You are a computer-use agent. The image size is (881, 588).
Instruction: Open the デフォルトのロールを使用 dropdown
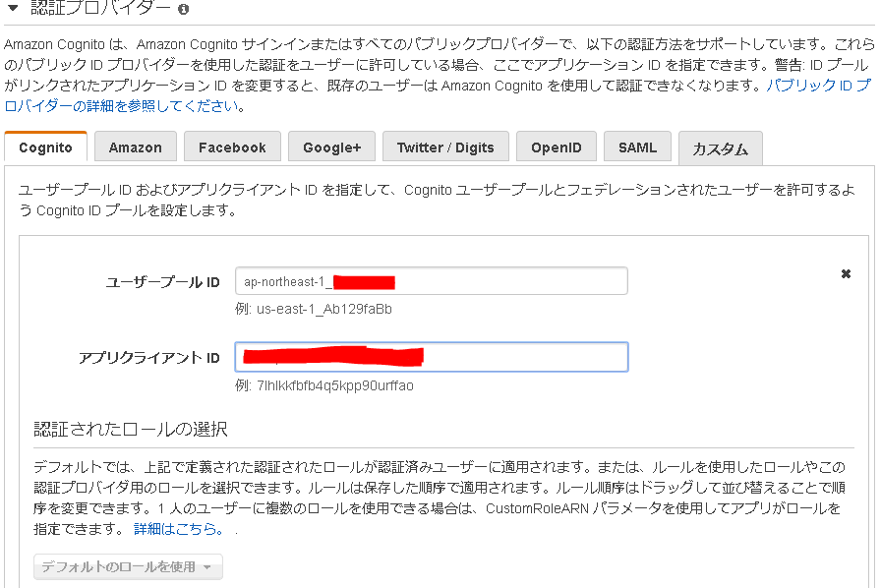pos(128,566)
